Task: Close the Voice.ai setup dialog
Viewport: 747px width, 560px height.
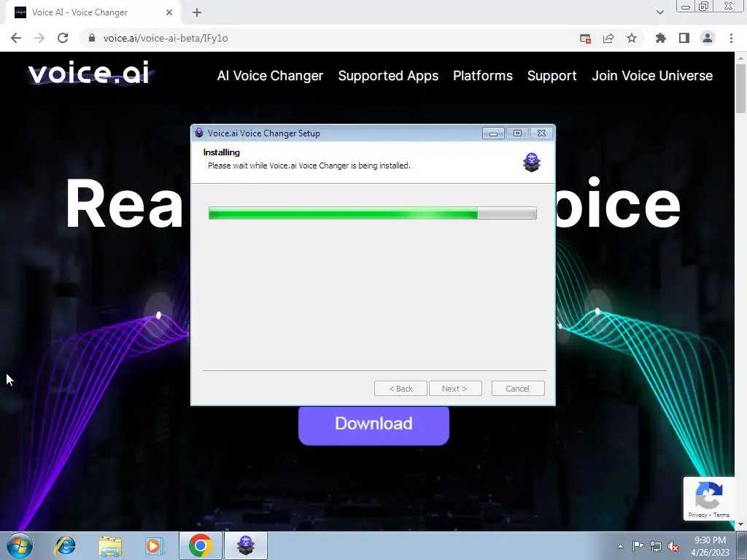Action: pos(542,133)
